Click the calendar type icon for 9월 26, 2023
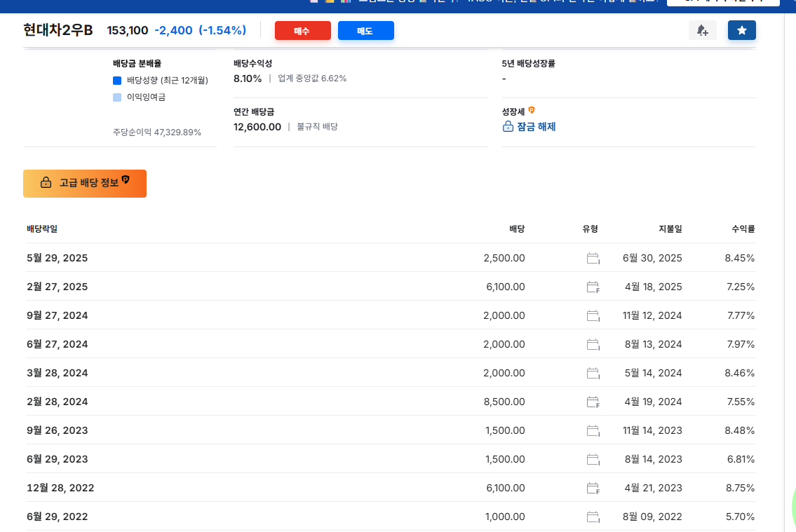The image size is (796, 532). [593, 430]
